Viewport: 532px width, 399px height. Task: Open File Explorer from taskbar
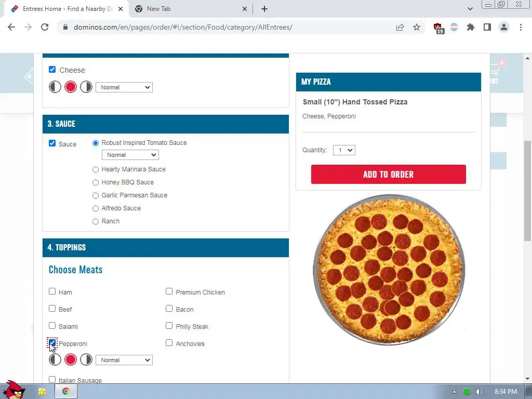pyautogui.click(x=42, y=392)
